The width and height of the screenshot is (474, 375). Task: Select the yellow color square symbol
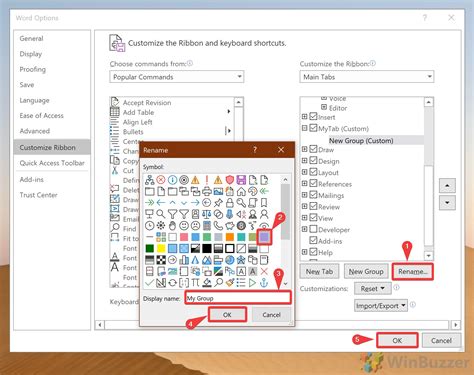pyautogui.click(x=161, y=248)
